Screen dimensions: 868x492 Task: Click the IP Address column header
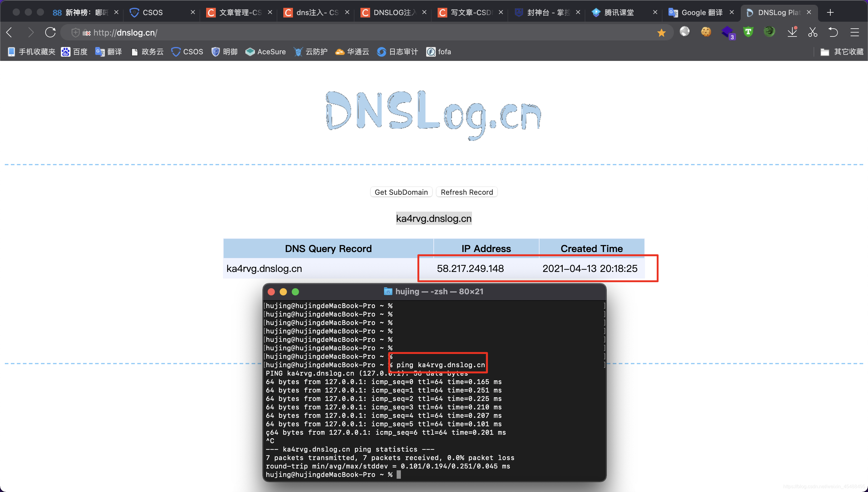[x=486, y=248]
